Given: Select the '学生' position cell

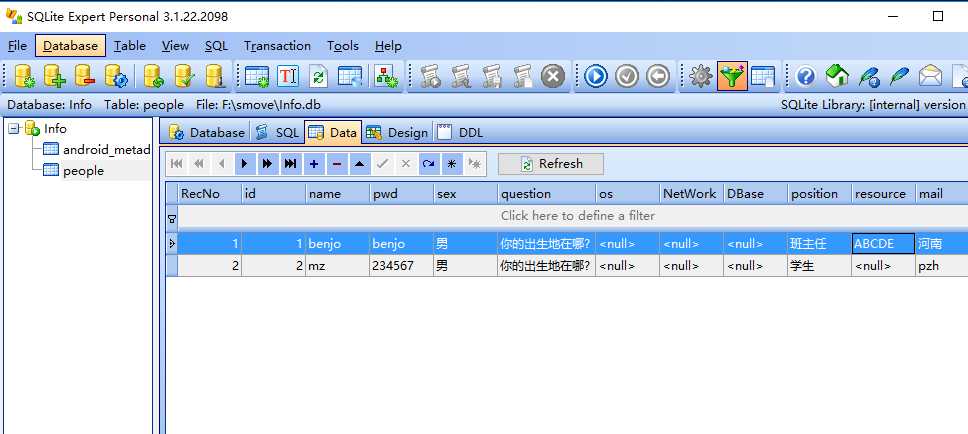Looking at the screenshot, I should pos(819,266).
